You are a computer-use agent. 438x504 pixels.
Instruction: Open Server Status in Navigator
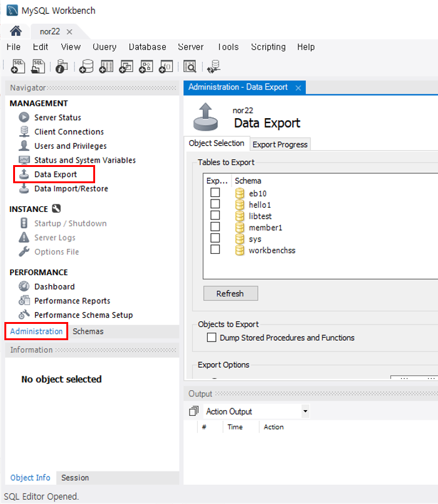tap(58, 118)
